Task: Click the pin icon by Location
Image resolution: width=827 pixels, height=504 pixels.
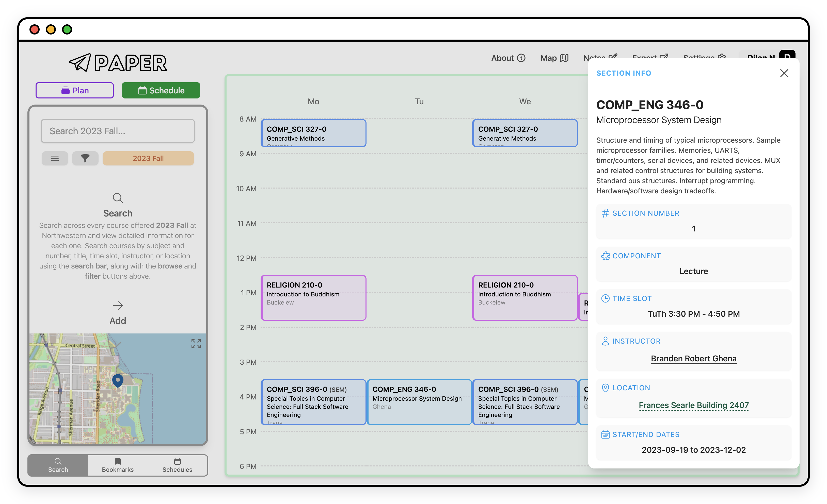Action: click(x=605, y=388)
